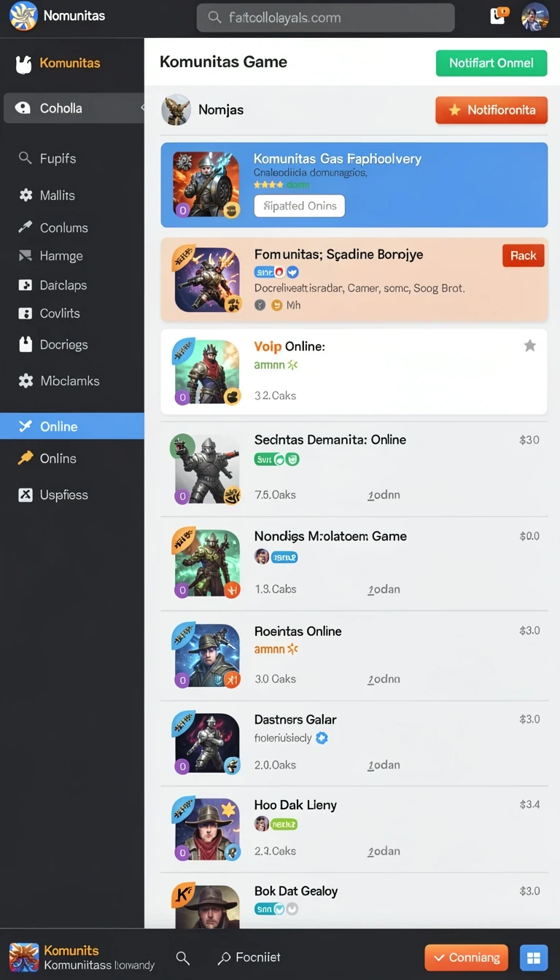
Task: Click the Dastners Galar game thumbnail
Action: tap(206, 743)
